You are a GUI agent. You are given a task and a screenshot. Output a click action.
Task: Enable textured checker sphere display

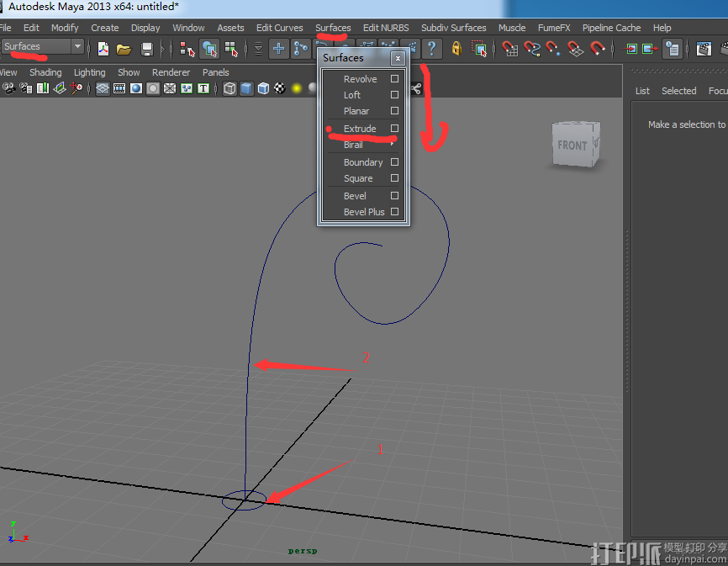coord(279,88)
